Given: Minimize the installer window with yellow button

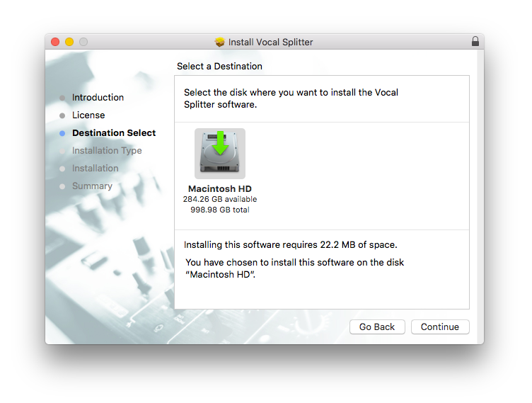Looking at the screenshot, I should point(69,42).
